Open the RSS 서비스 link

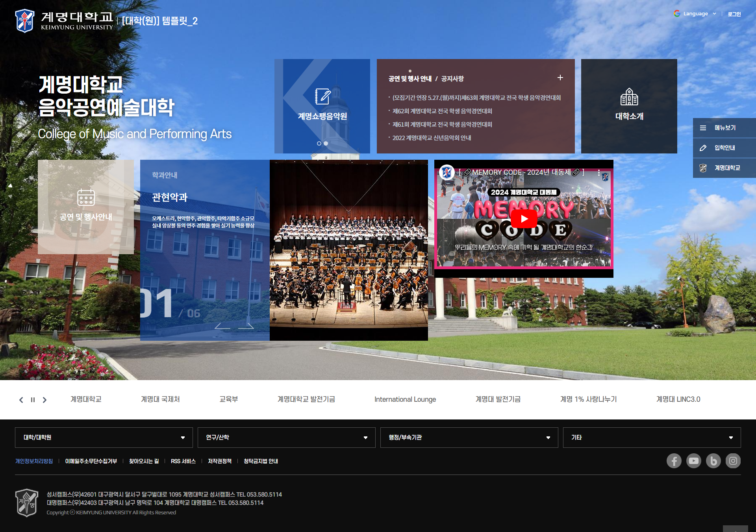pos(183,461)
